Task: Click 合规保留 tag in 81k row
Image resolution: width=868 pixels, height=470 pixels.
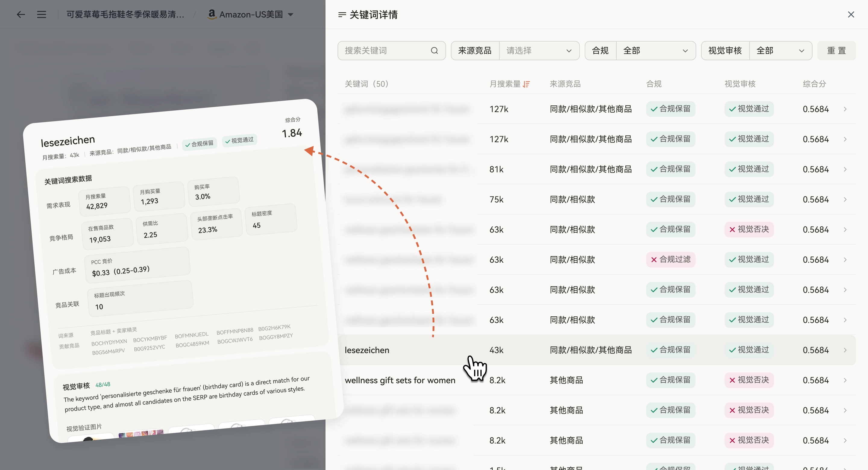Action: click(x=671, y=169)
